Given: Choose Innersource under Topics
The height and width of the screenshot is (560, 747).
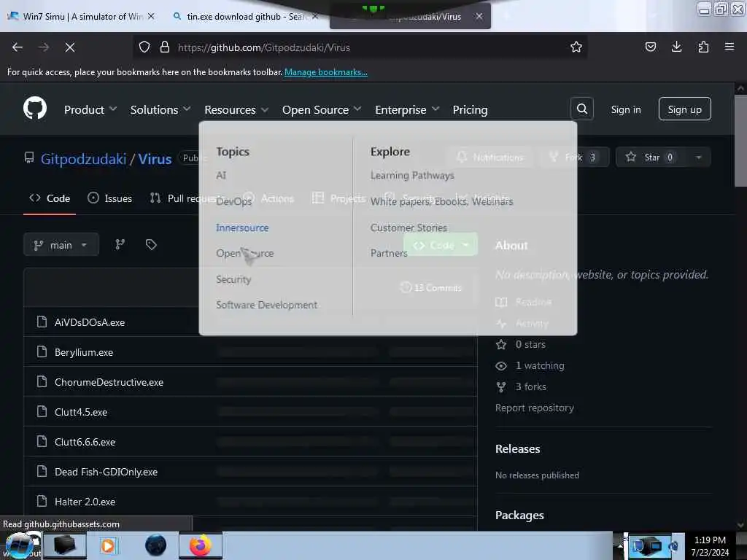Looking at the screenshot, I should (x=242, y=227).
